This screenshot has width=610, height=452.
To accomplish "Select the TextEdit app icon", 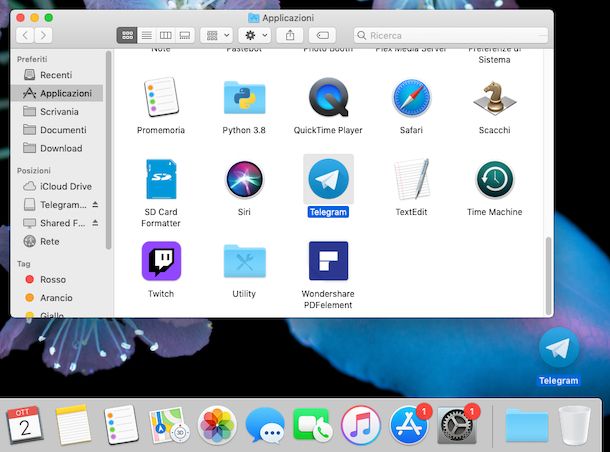I will [x=412, y=179].
